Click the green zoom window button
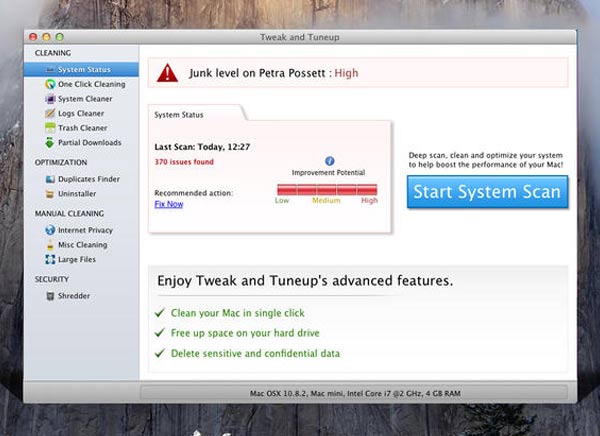This screenshot has width=600, height=436. pyautogui.click(x=60, y=37)
